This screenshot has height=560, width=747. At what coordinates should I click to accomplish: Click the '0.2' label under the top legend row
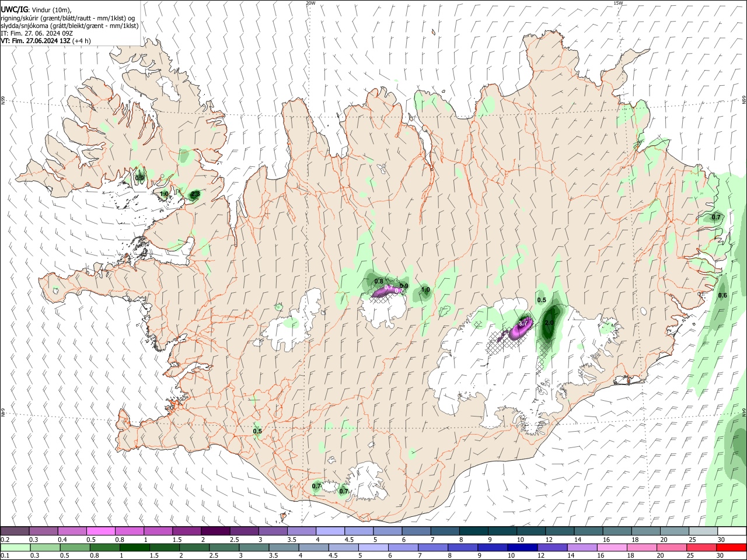pyautogui.click(x=5, y=540)
